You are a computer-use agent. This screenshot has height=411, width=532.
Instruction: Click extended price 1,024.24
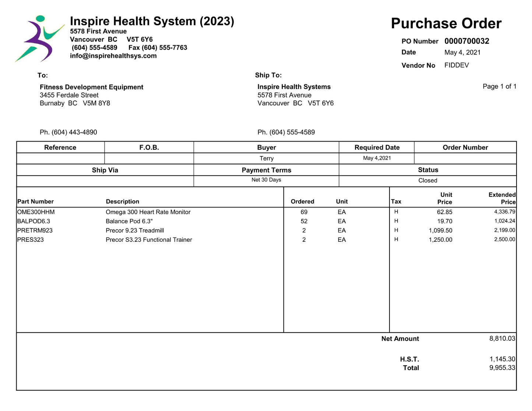[505, 221]
